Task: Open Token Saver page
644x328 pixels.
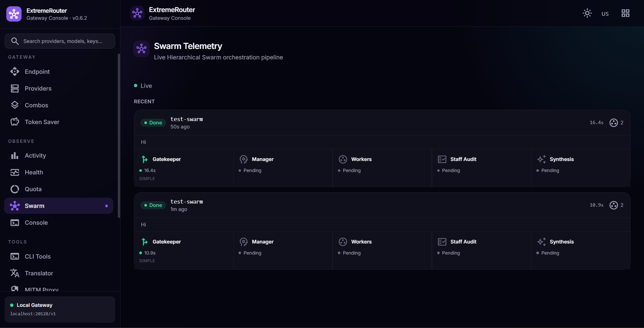Action: [59, 122]
